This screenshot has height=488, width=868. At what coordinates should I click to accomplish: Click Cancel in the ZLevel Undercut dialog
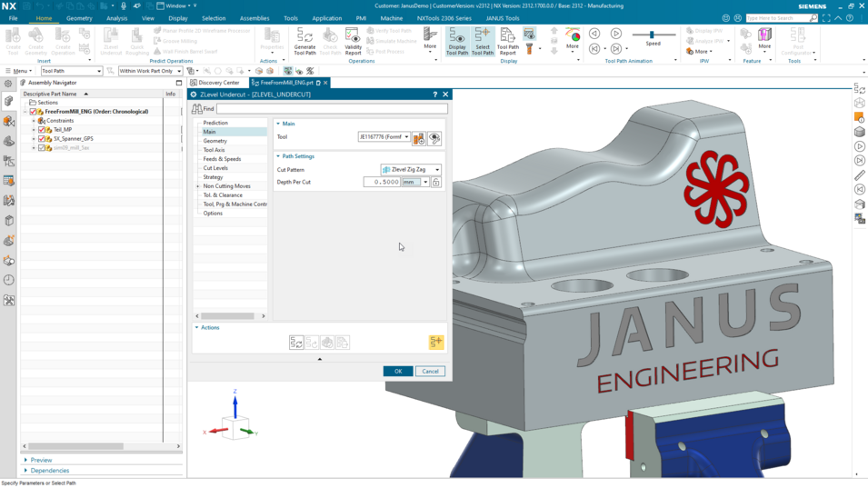[x=430, y=372]
